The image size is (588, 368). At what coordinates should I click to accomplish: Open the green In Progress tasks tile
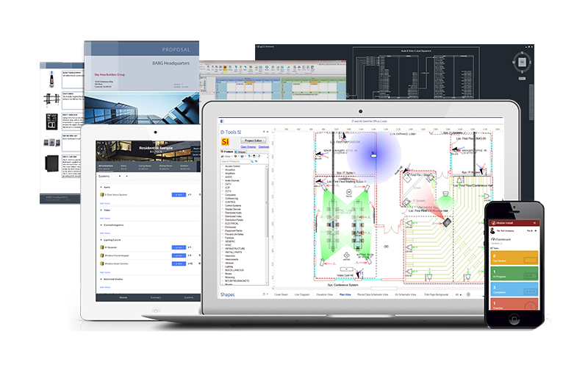click(514, 273)
